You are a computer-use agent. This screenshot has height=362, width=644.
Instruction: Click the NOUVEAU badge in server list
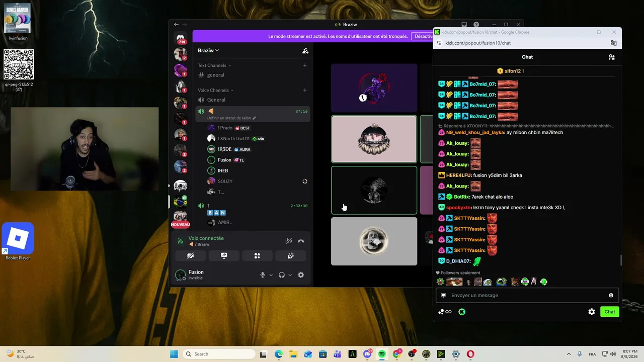click(x=181, y=225)
